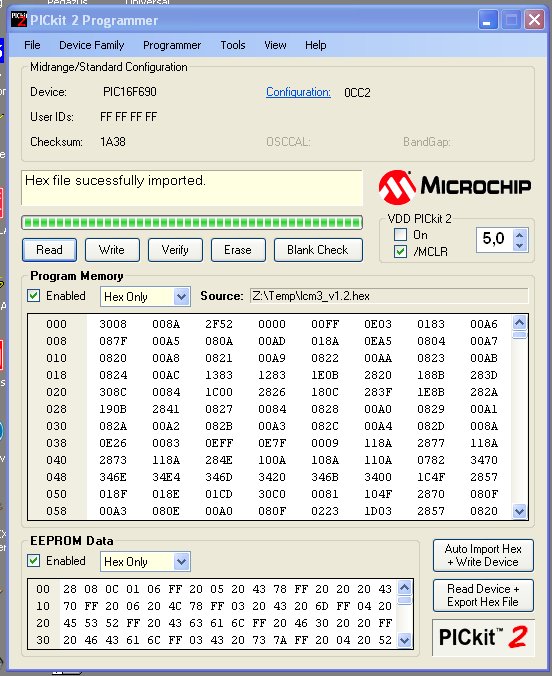Screen dimensions: 552x676
Task: Uncheck the /MCLR checkbox
Action: click(x=400, y=251)
